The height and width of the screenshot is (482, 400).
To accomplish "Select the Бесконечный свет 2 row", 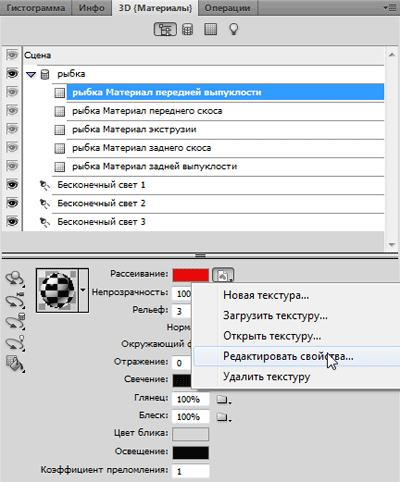I will tap(218, 203).
